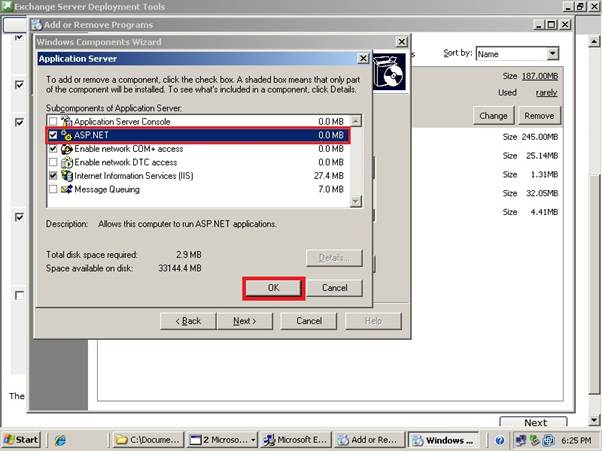The width and height of the screenshot is (602, 451).
Task: Switch to C:\Docume... taskbar window
Action: [148, 440]
